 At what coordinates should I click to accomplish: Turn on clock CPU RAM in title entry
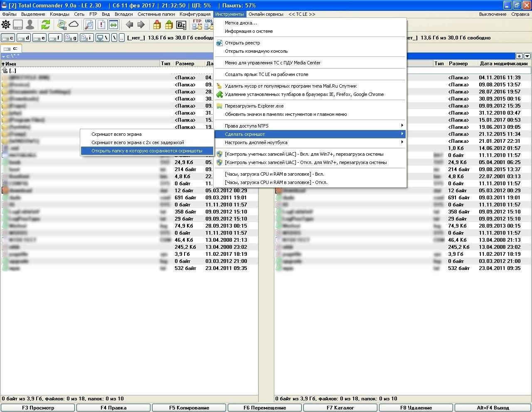pyautogui.click(x=310, y=174)
